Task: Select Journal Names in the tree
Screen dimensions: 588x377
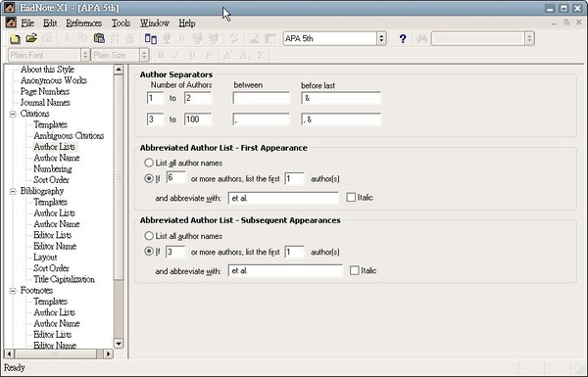Action: 45,102
